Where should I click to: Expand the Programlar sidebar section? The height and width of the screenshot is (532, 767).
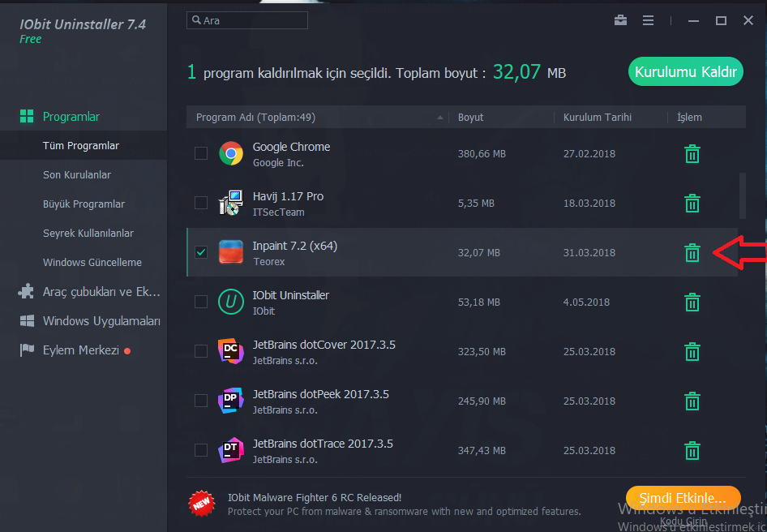click(71, 117)
